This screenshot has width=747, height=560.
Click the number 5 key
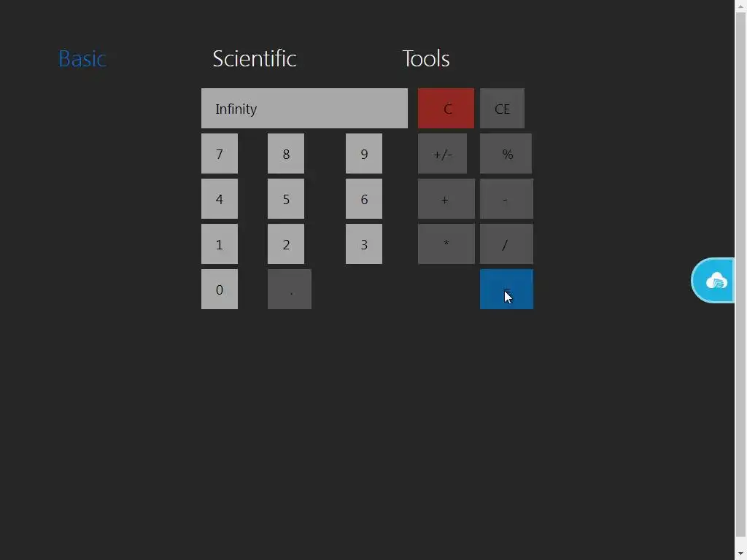(x=286, y=198)
